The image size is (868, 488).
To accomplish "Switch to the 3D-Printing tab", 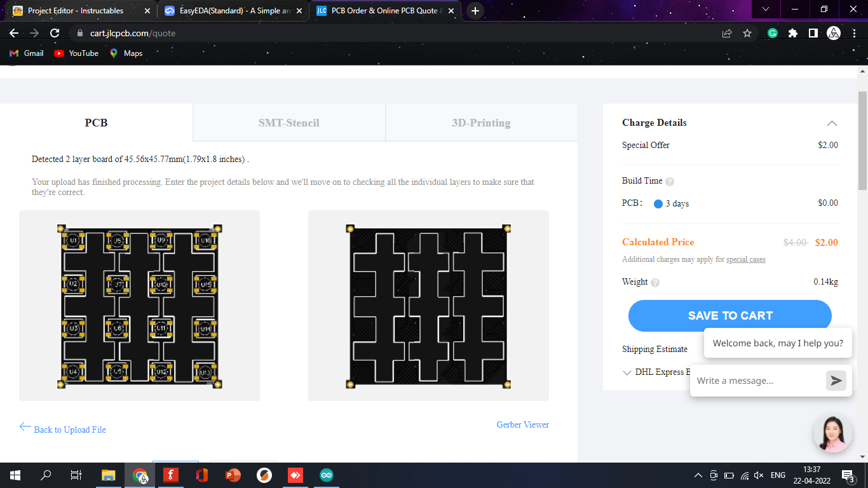I will [481, 122].
